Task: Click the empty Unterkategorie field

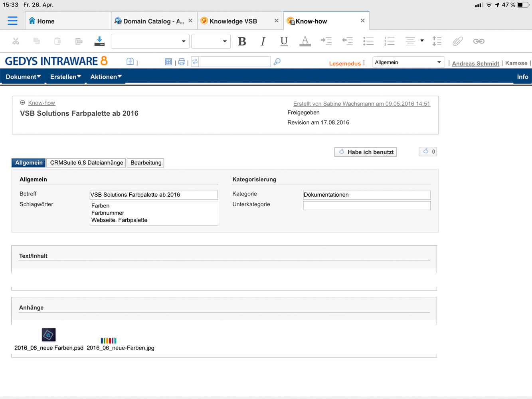Action: tap(367, 205)
